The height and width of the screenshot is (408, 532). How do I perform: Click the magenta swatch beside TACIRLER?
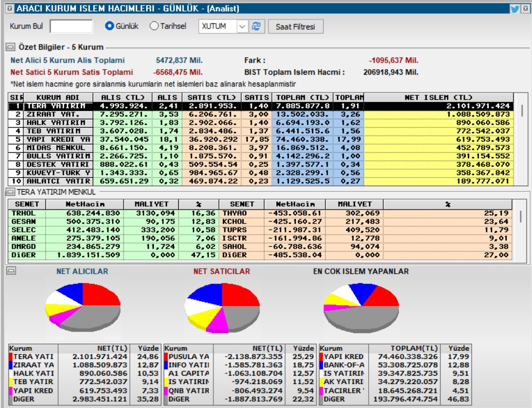coord(321,391)
